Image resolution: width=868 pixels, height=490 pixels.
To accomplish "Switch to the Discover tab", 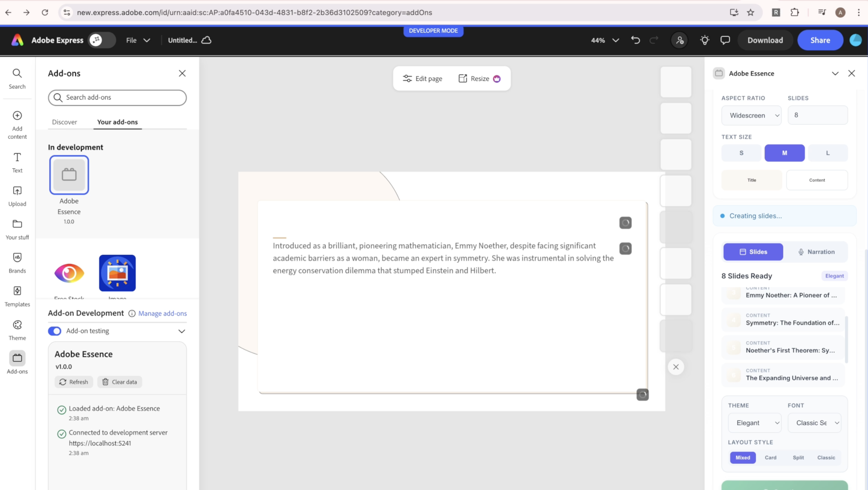I will (x=64, y=122).
